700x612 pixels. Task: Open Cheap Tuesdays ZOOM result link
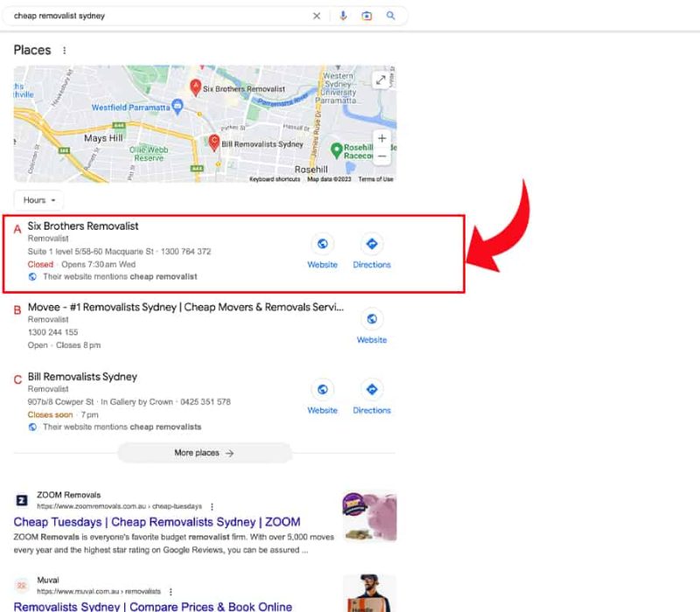(x=157, y=522)
